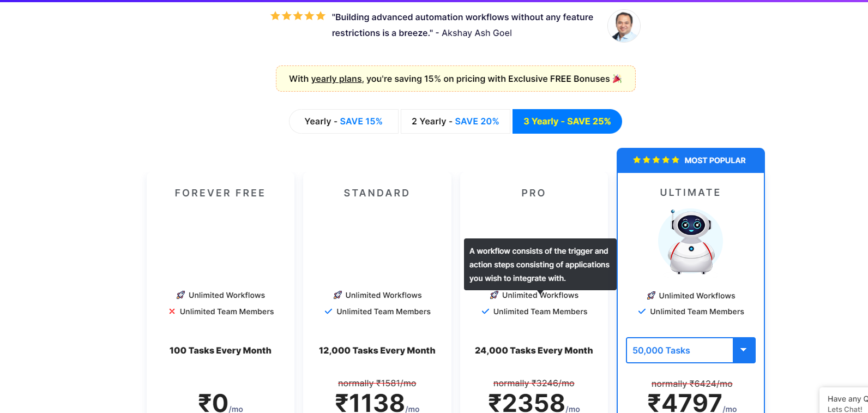Screen dimensions: 868x413
Task: Click the Ultimate plan robot illustration
Action: click(x=691, y=241)
